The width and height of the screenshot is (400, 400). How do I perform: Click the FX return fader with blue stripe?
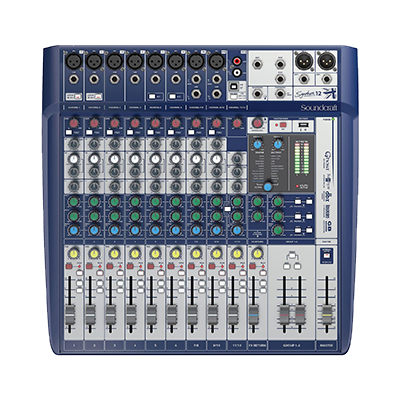[254, 315]
